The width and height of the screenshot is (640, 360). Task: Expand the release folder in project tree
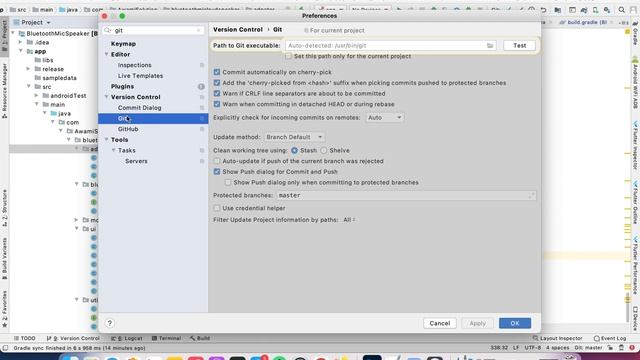point(29,69)
